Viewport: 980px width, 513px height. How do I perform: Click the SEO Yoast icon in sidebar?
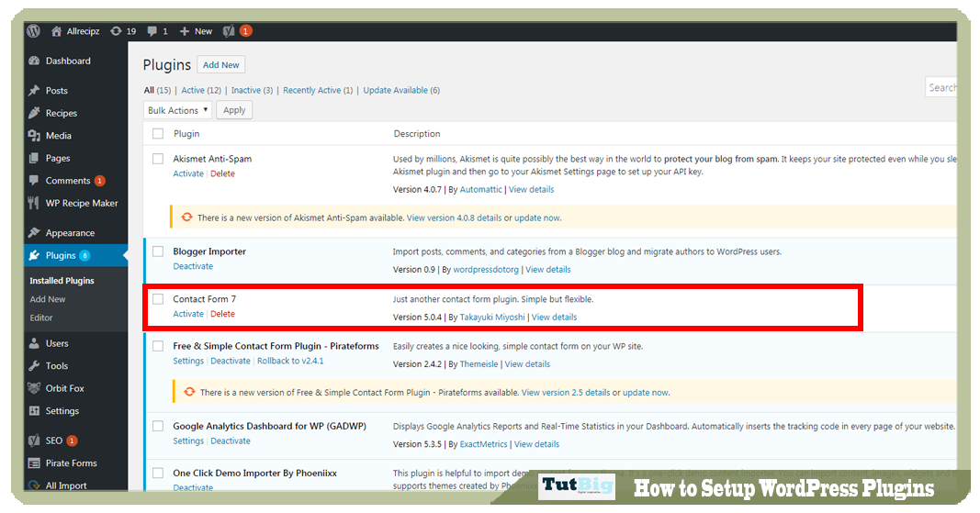click(x=34, y=441)
